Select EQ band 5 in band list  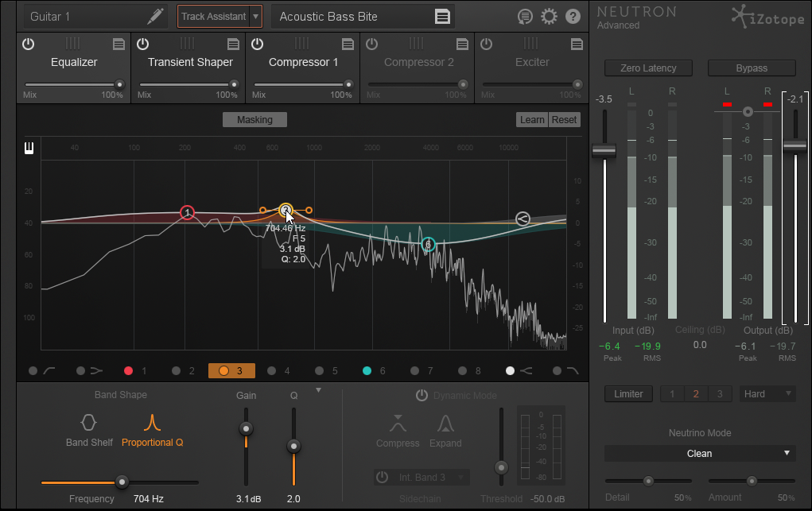(x=326, y=370)
